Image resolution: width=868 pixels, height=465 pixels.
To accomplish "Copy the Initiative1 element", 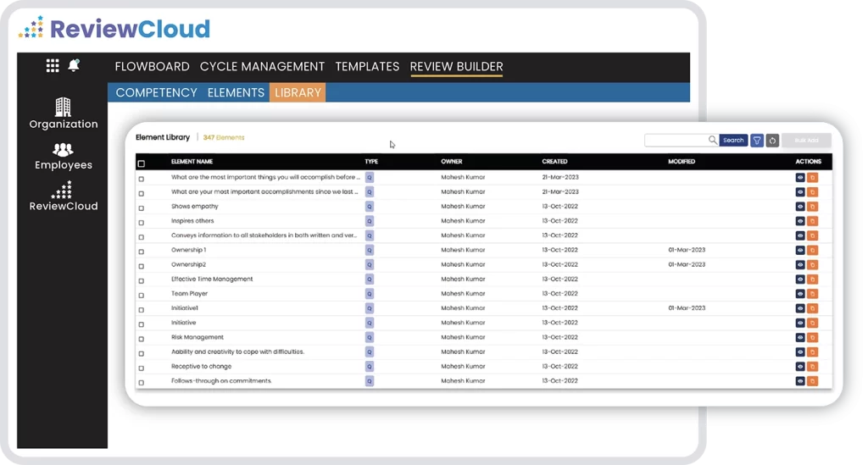I will click(x=813, y=308).
